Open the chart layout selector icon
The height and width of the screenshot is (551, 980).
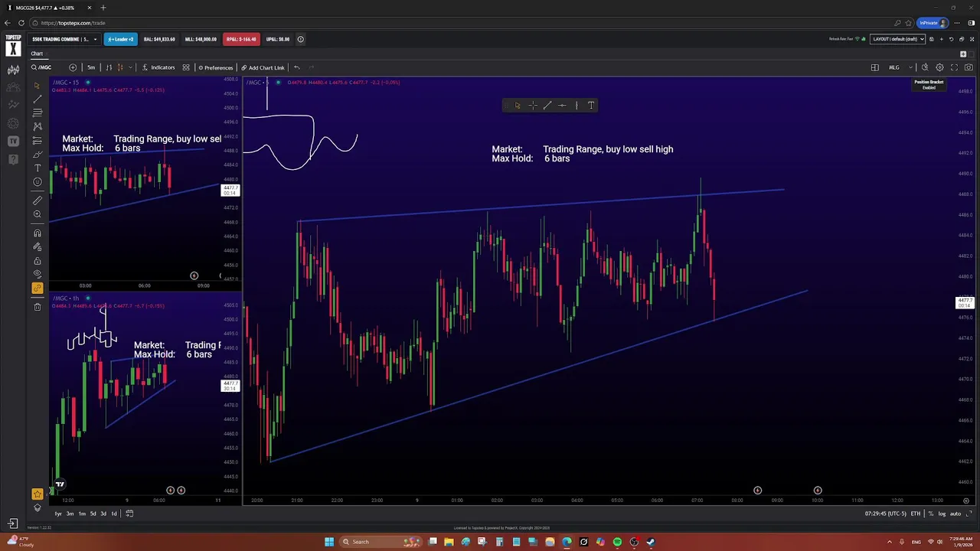[x=874, y=67]
